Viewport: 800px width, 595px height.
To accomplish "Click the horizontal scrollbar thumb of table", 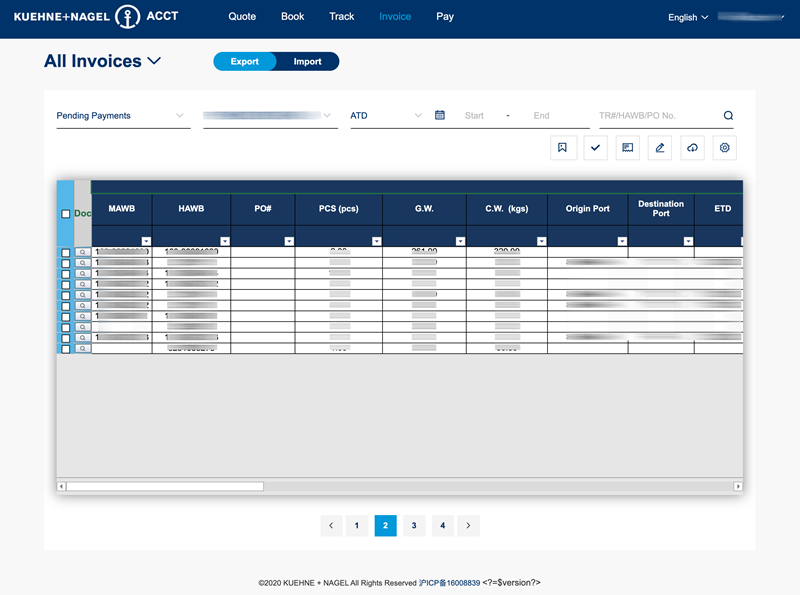I will 165,486.
